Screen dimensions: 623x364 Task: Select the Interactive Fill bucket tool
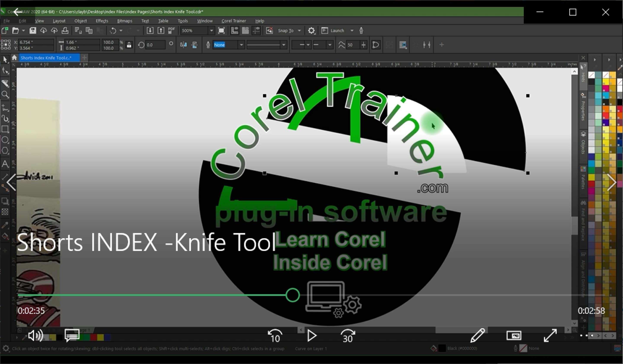coord(5,236)
